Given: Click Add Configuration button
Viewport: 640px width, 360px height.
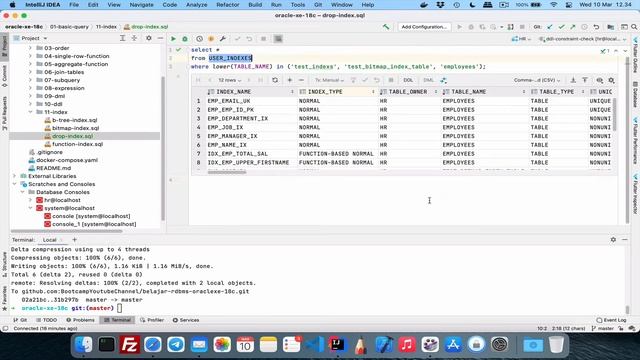Looking at the screenshot, I should [x=424, y=27].
